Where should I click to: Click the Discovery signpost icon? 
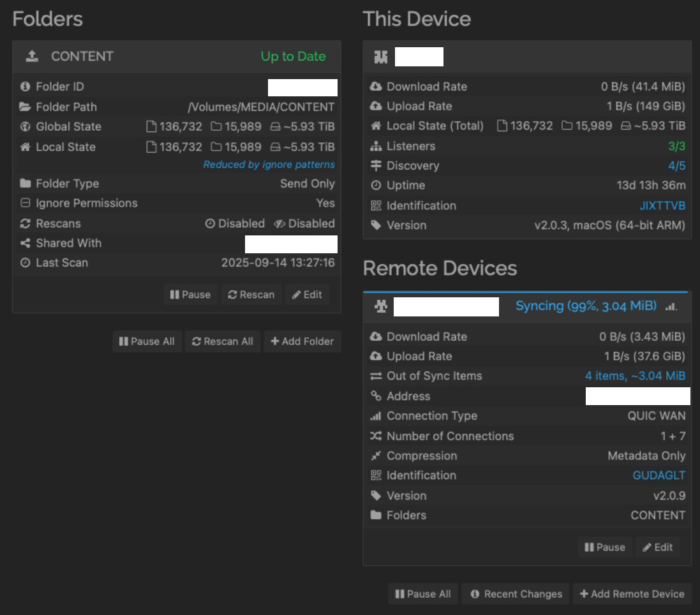(376, 166)
